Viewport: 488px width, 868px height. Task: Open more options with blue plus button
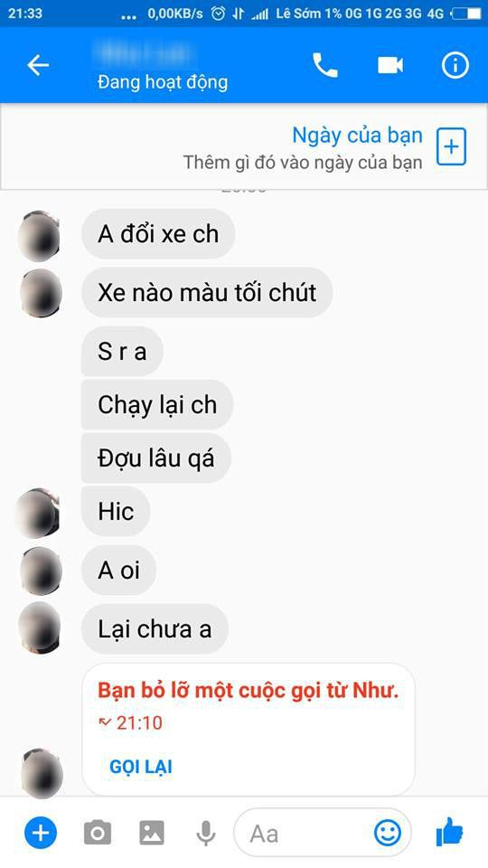[41, 833]
